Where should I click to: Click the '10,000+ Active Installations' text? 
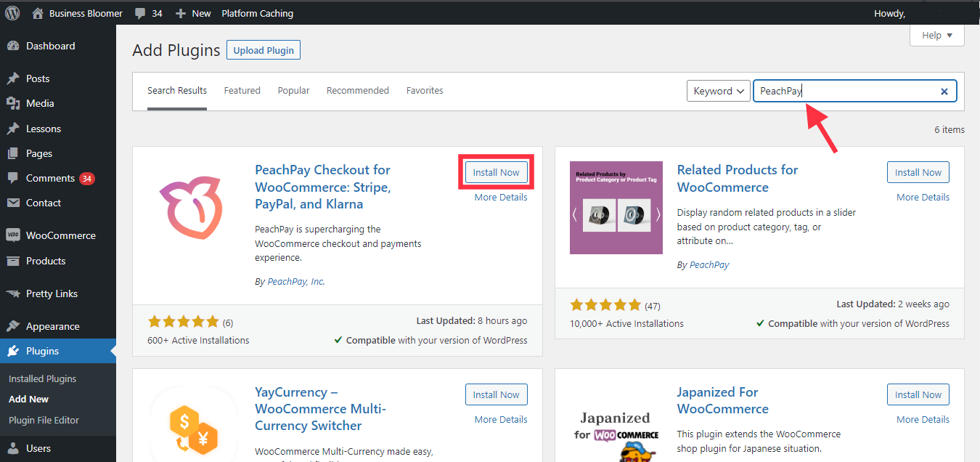626,323
